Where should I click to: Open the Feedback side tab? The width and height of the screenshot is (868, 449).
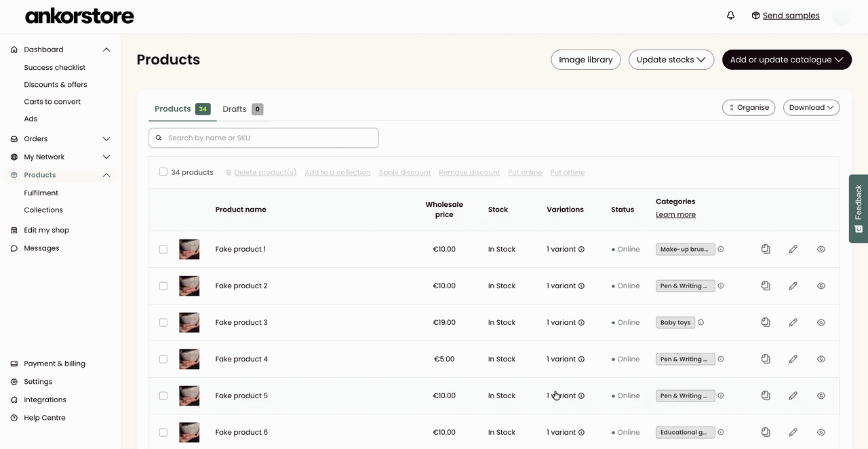[x=859, y=208]
